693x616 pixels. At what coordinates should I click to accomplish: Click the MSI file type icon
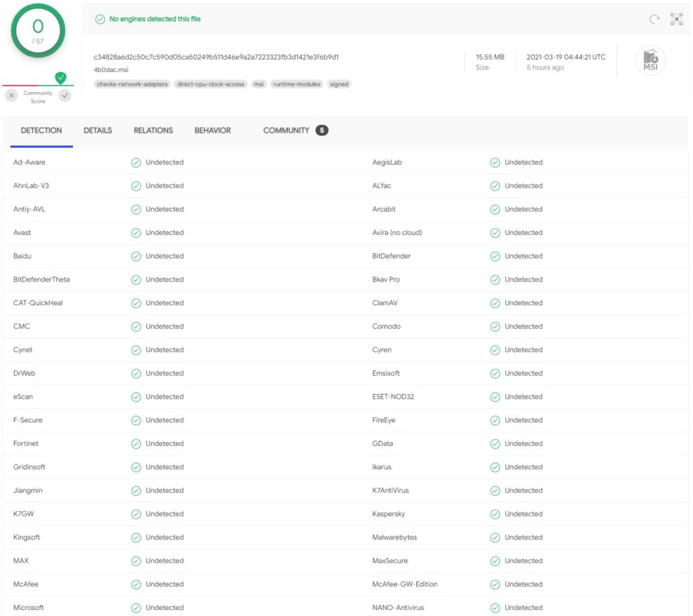coord(650,60)
